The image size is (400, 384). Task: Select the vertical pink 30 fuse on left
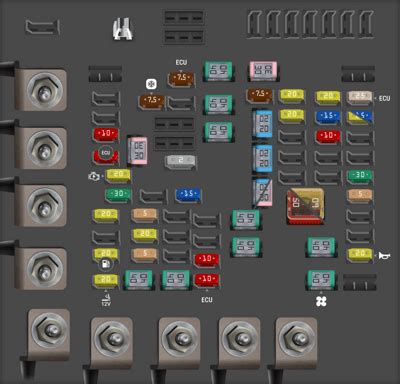(x=138, y=151)
